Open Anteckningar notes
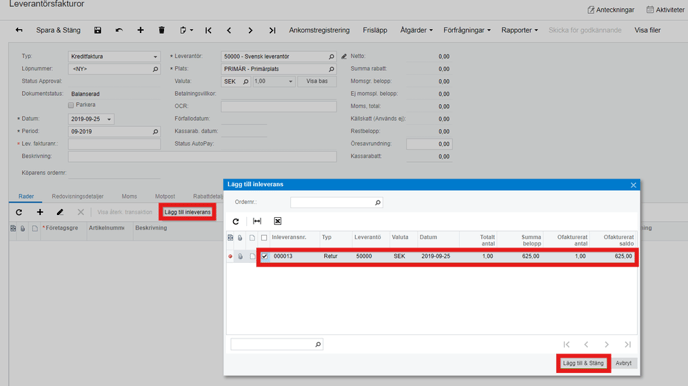Screen dimensions: 688x386 click(611, 10)
